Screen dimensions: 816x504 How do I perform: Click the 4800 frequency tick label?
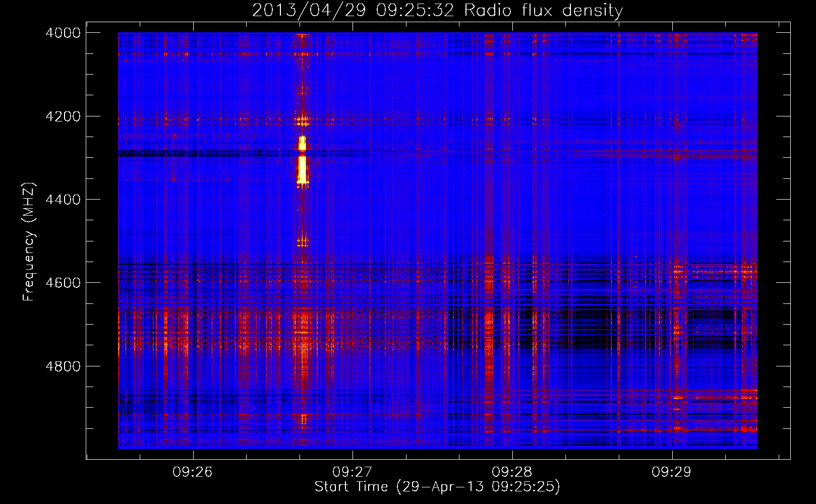pyautogui.click(x=63, y=366)
